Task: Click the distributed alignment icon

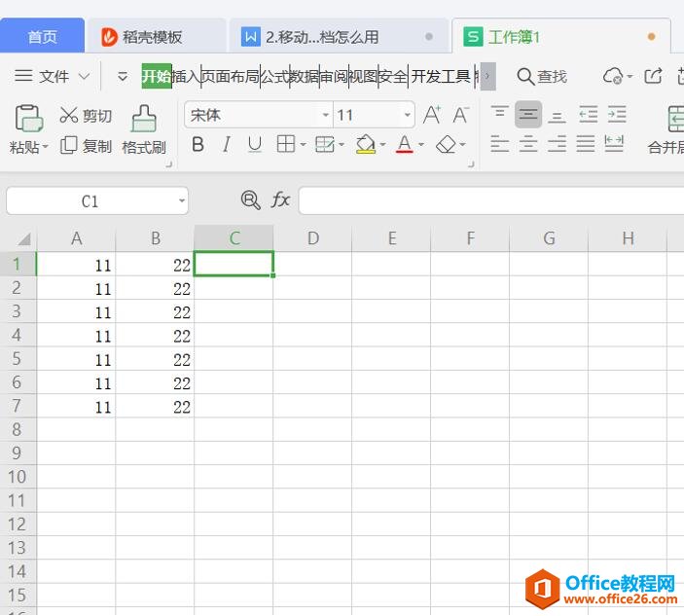Action: 614,144
